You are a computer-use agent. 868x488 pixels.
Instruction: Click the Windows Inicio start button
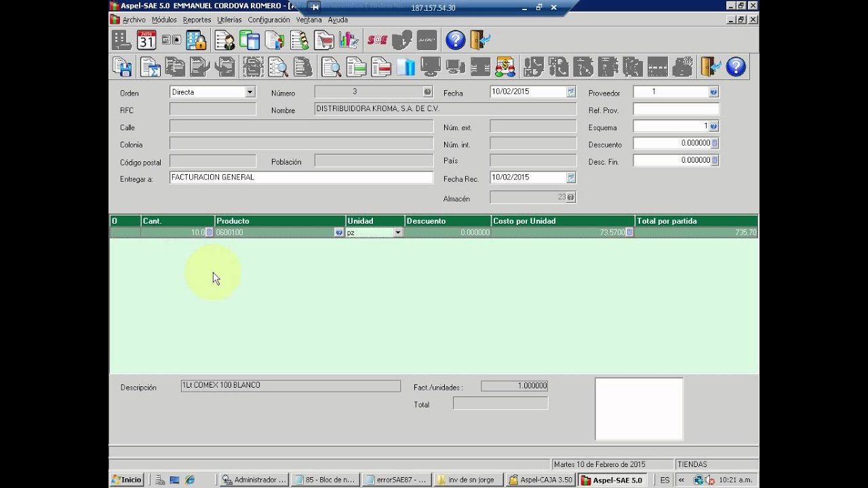tap(126, 480)
